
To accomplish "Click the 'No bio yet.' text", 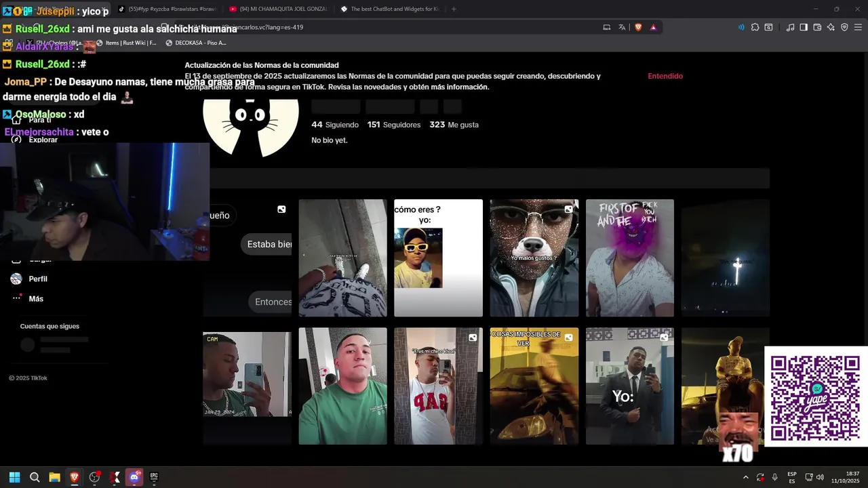I will (330, 140).
